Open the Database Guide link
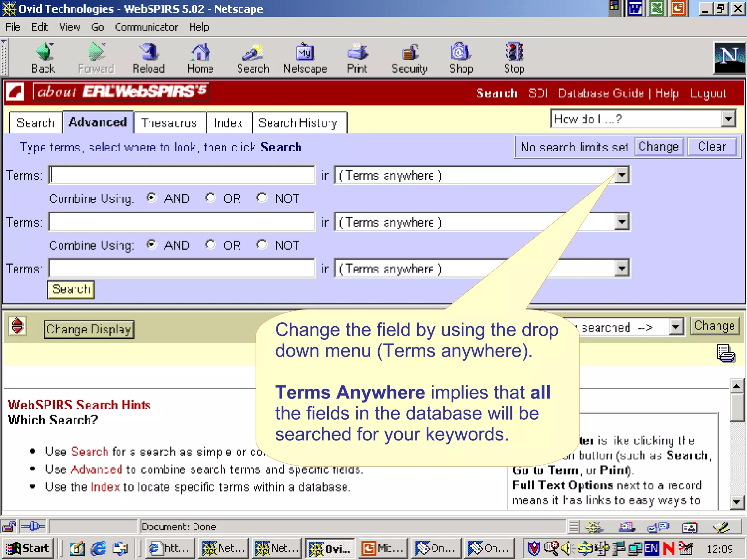The image size is (747, 560). pyautogui.click(x=601, y=93)
